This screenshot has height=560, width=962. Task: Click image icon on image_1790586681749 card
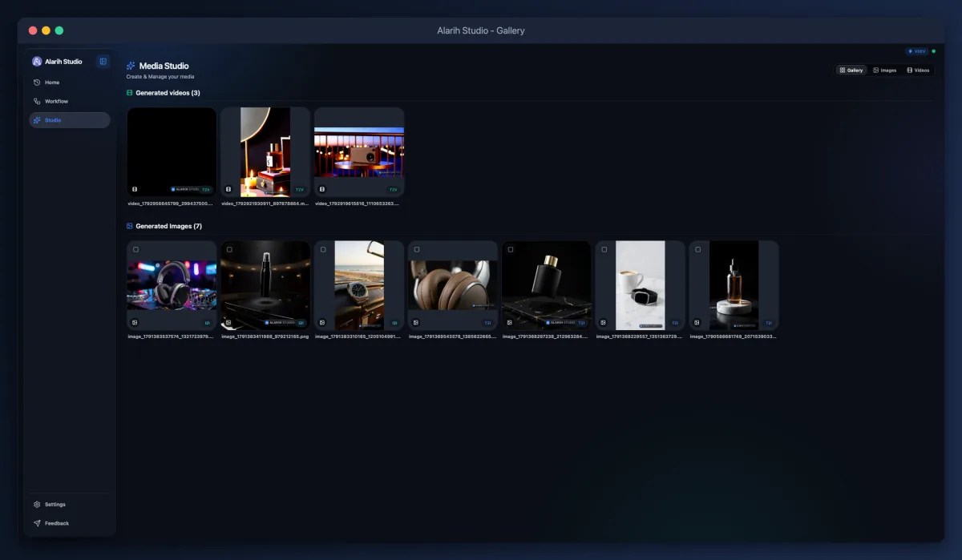click(x=697, y=323)
